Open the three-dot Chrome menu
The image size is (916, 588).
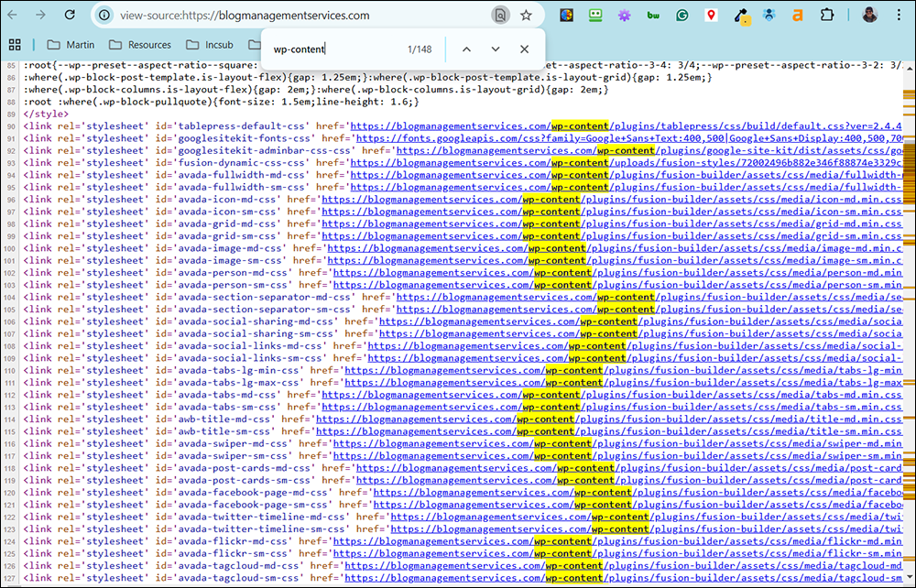click(x=899, y=15)
